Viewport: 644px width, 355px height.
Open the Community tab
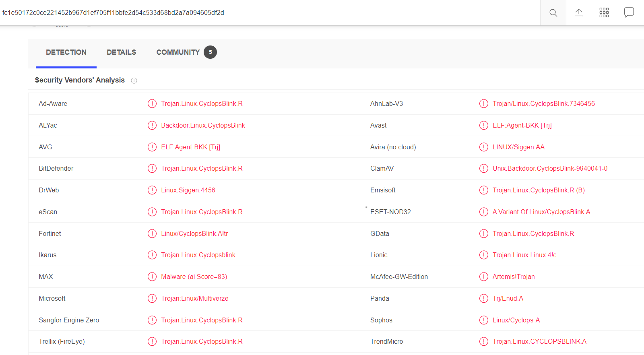point(178,52)
